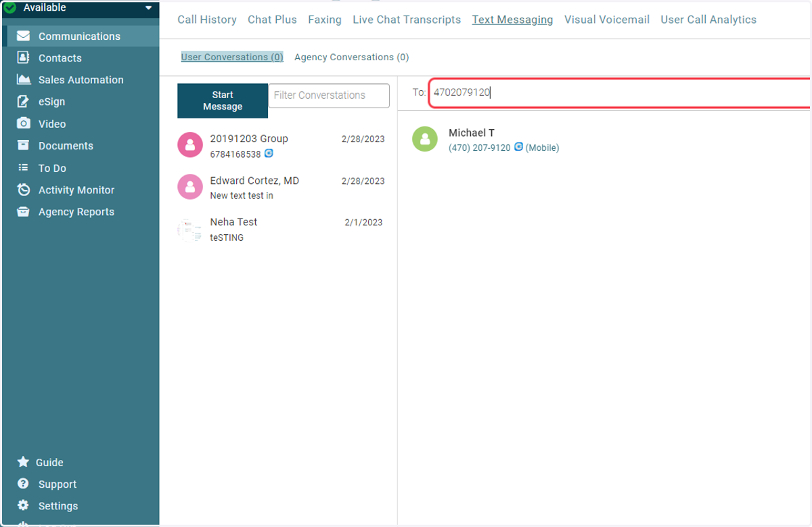Click the Filter Conversations input field
Screen dimensions: 812x527
(329, 95)
